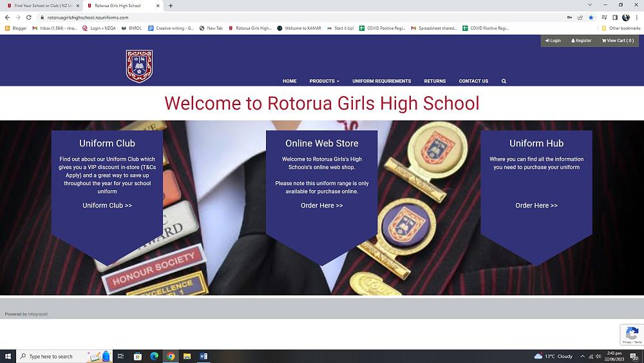This screenshot has height=363, width=644.
Task: Follow the Order Here >> link under Online Web Store
Action: point(321,206)
